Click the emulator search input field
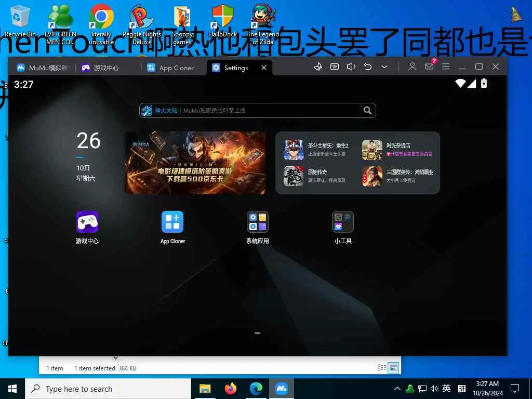The image size is (532, 399). [258, 110]
